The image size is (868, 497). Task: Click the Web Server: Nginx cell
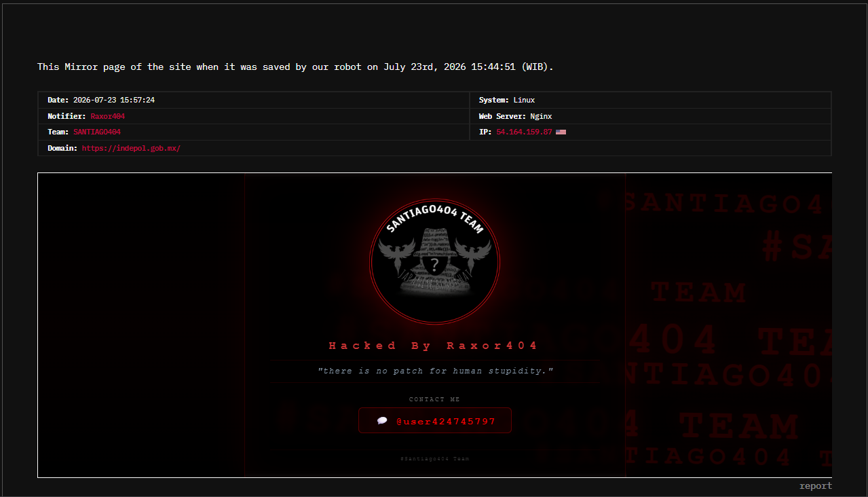click(x=650, y=116)
